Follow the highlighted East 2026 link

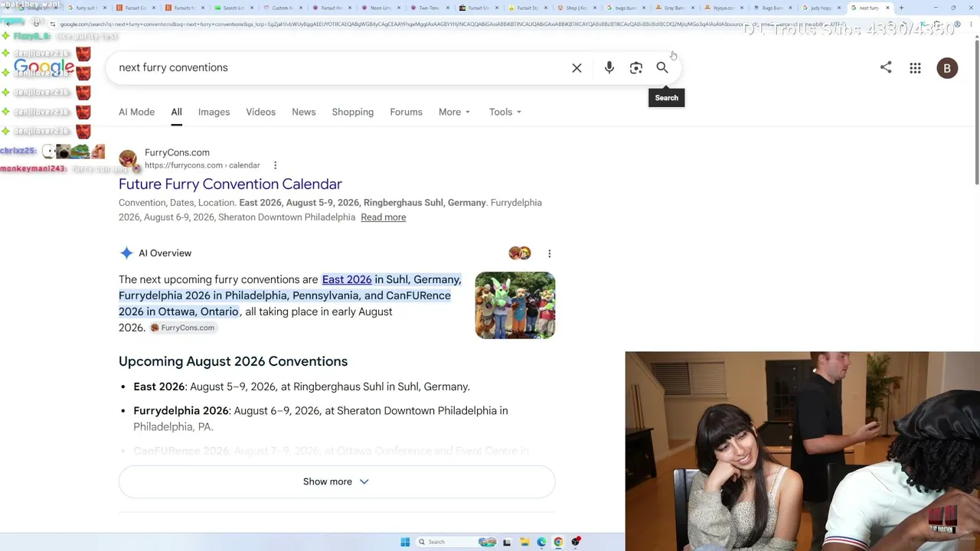(347, 279)
